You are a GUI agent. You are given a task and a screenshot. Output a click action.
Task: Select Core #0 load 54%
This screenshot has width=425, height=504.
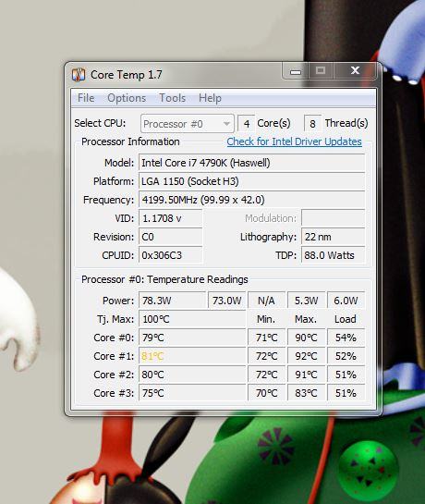point(346,338)
